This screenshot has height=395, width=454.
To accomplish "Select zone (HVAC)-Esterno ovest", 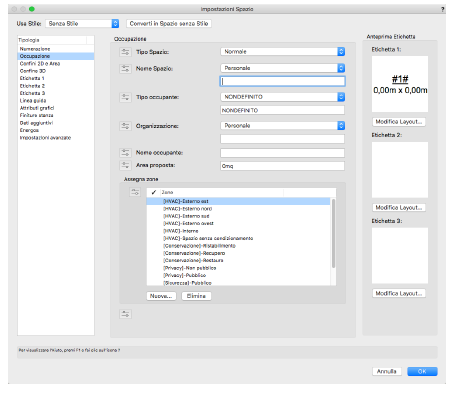I will point(239,223).
